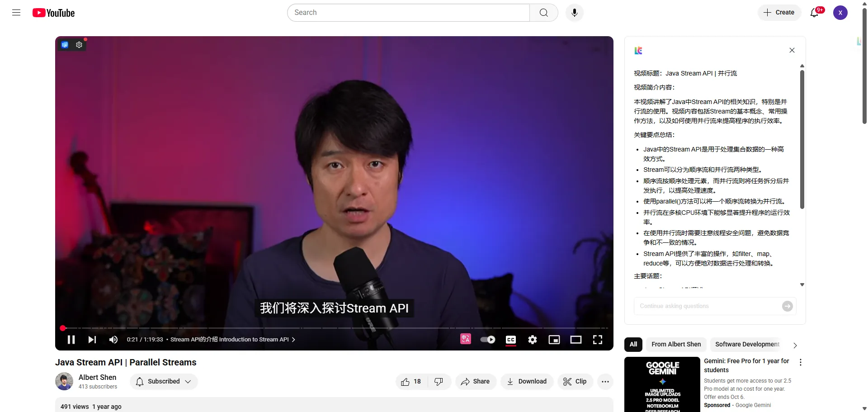This screenshot has width=868, height=412.
Task: Expand the chapter title in player
Action: 233,340
